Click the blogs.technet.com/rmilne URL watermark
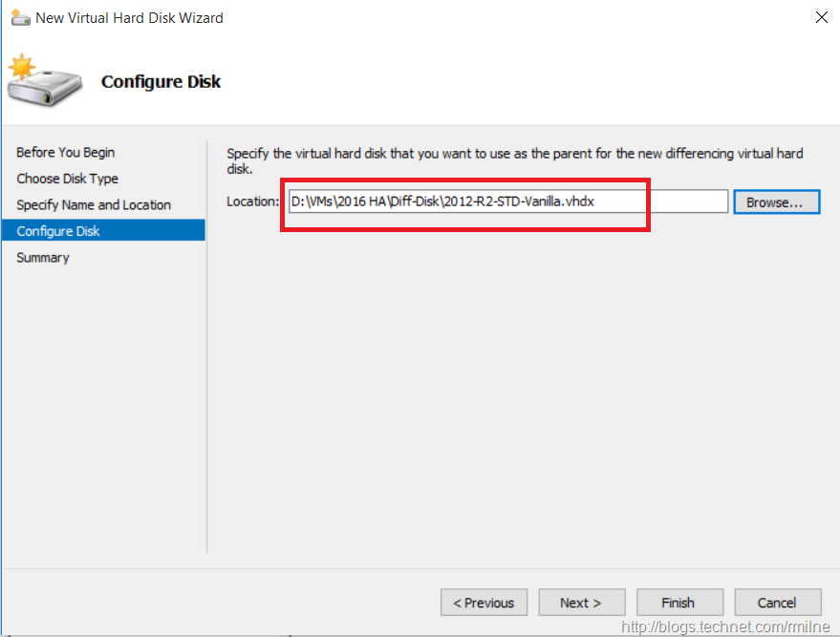Viewport: 840px width, 637px height. pos(727,626)
